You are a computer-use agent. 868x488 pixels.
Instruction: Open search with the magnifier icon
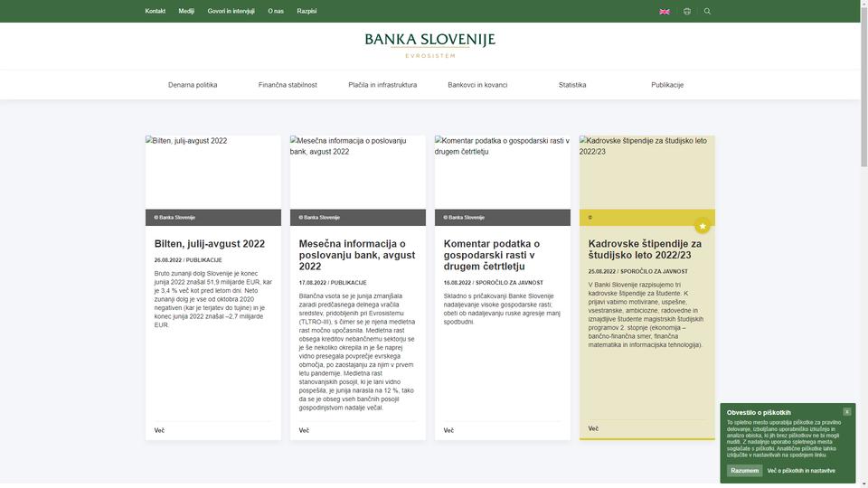(x=707, y=11)
